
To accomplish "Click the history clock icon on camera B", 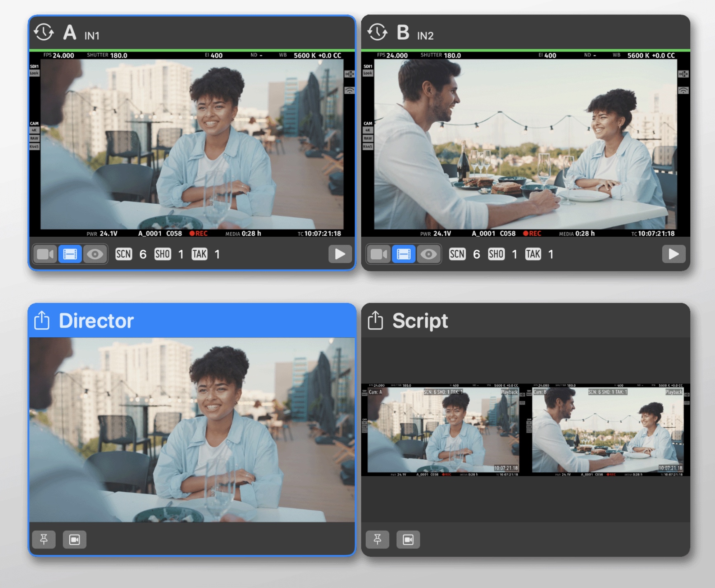I will (x=377, y=32).
